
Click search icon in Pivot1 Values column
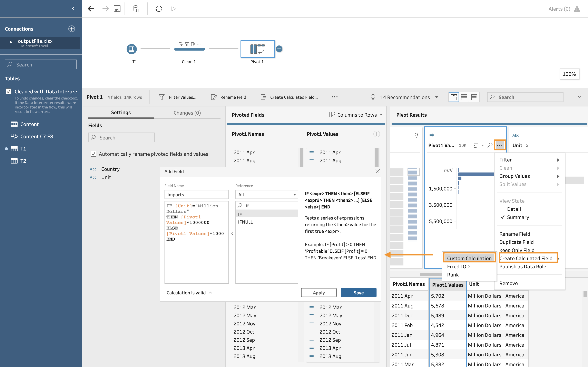tap(490, 145)
